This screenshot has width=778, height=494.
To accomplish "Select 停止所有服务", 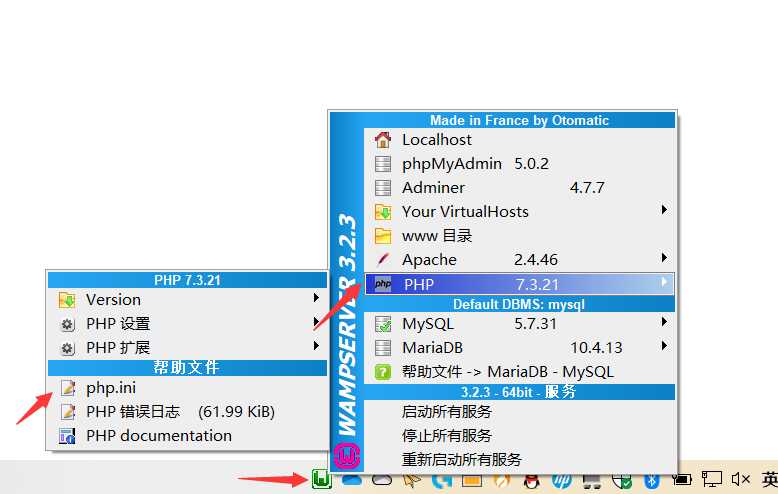I will [x=519, y=435].
